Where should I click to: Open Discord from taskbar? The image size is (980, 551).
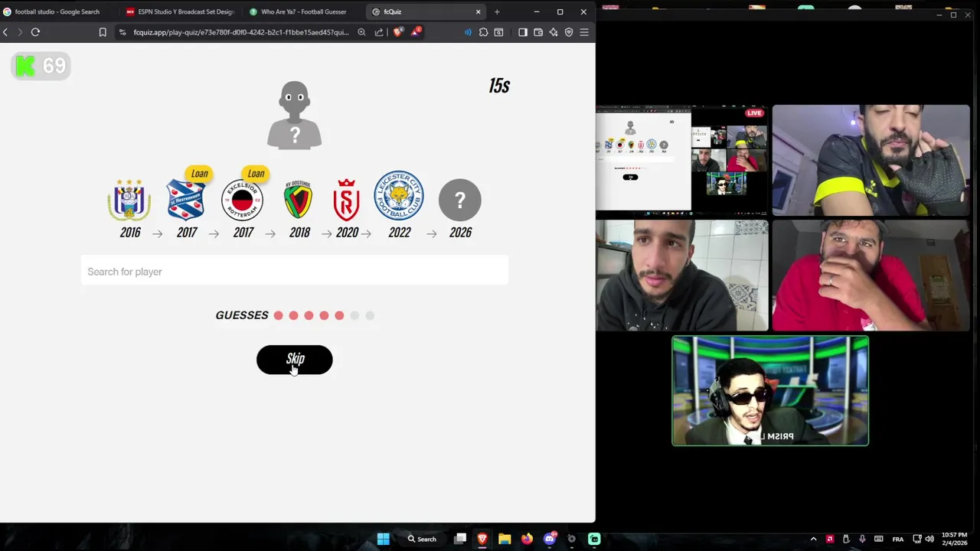pos(550,539)
